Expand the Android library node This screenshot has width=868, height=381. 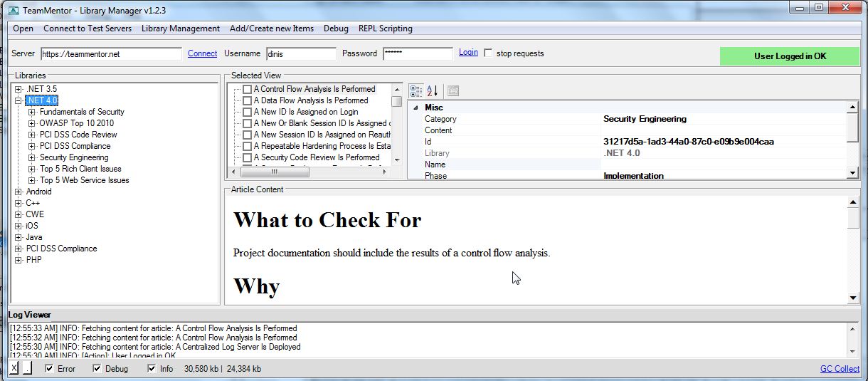(18, 192)
